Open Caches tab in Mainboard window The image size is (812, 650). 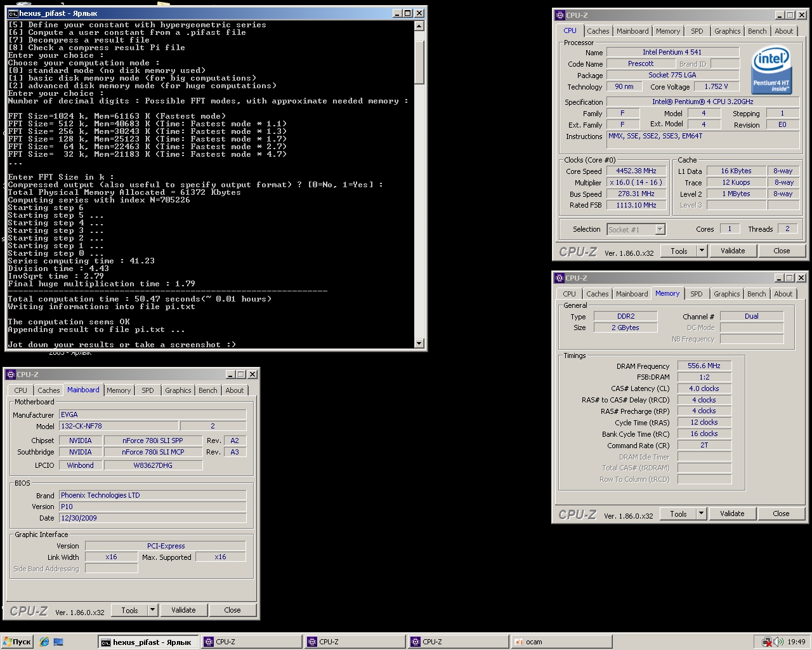tap(48, 390)
